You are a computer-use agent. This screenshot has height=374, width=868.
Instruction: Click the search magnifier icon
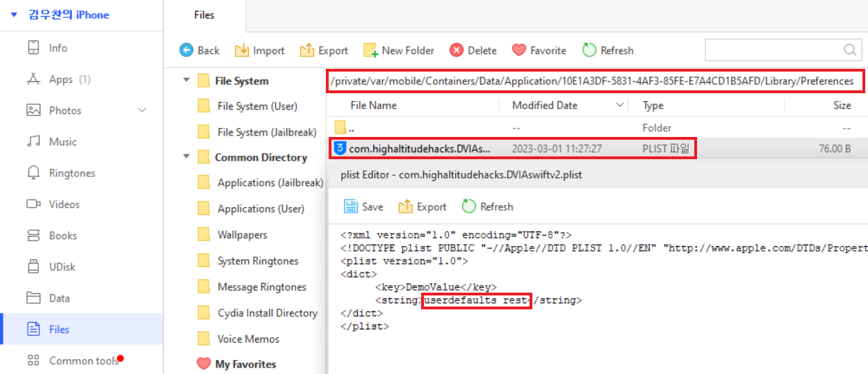[850, 49]
